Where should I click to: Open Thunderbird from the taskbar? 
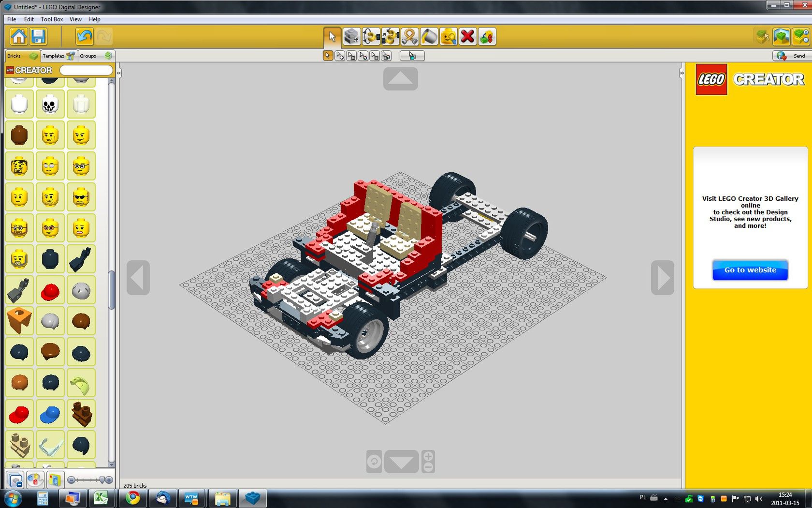pyautogui.click(x=162, y=498)
